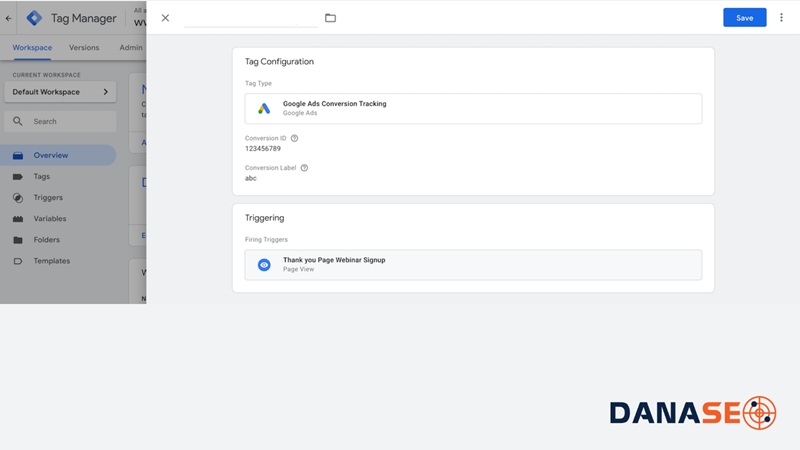The width and height of the screenshot is (800, 450).
Task: Click the Conversion ID value 123456789
Action: click(x=263, y=148)
